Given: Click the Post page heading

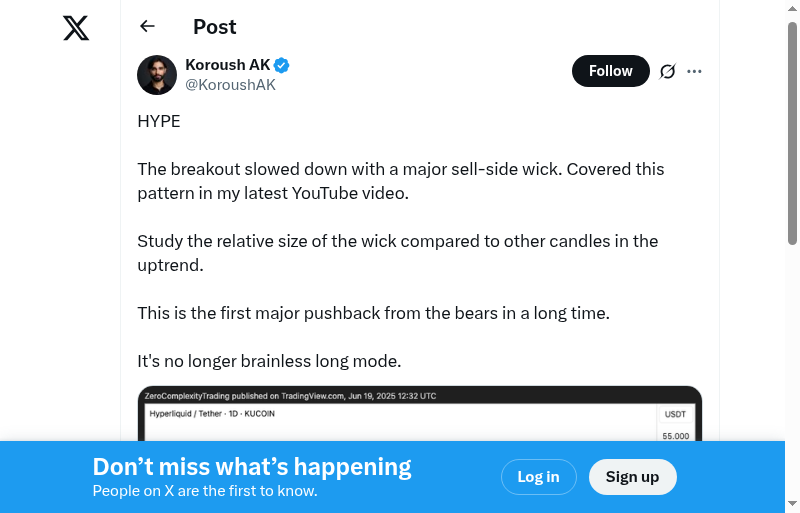Looking at the screenshot, I should [x=215, y=27].
